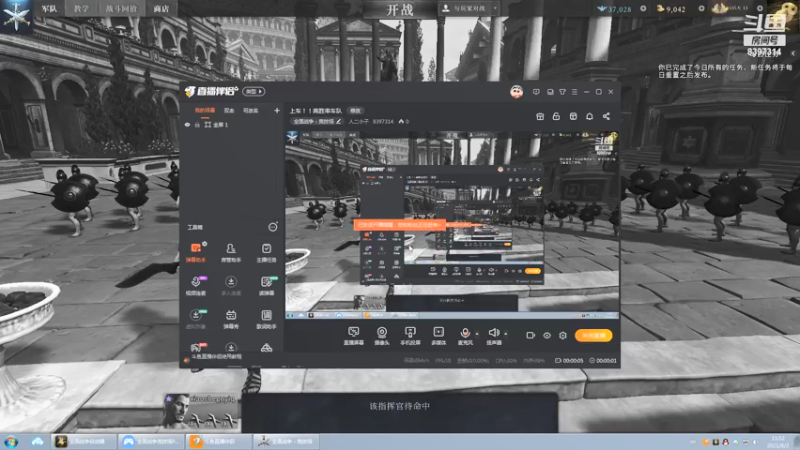Click the skin shirt icon in the title bar

pyautogui.click(x=562, y=92)
